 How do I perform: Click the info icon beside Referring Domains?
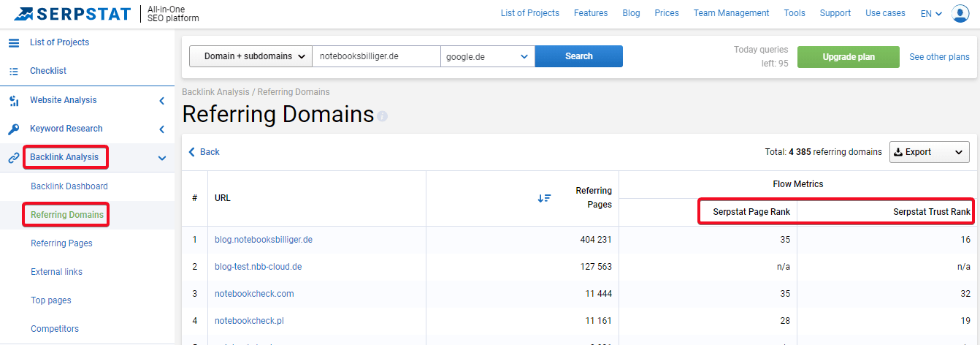click(x=383, y=116)
